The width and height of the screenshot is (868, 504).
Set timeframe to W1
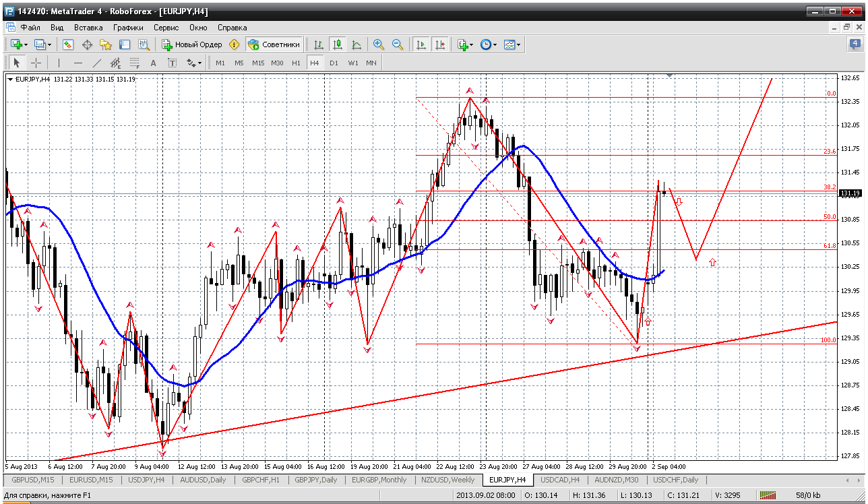(352, 63)
